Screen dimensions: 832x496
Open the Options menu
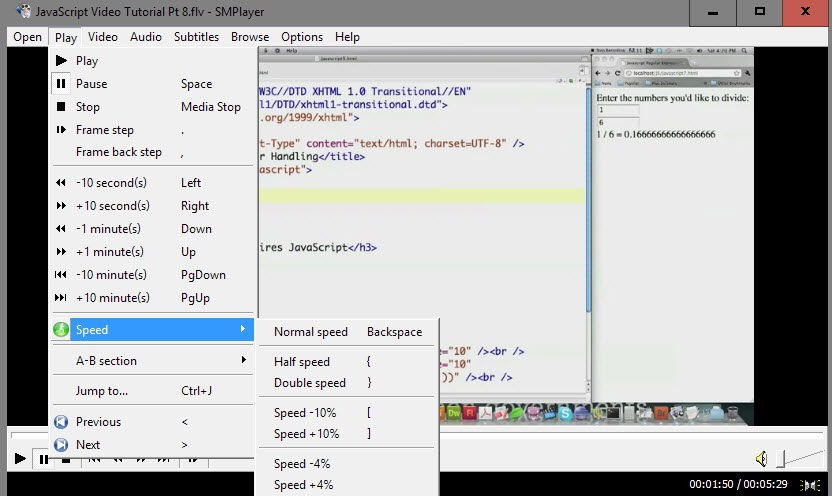point(302,37)
